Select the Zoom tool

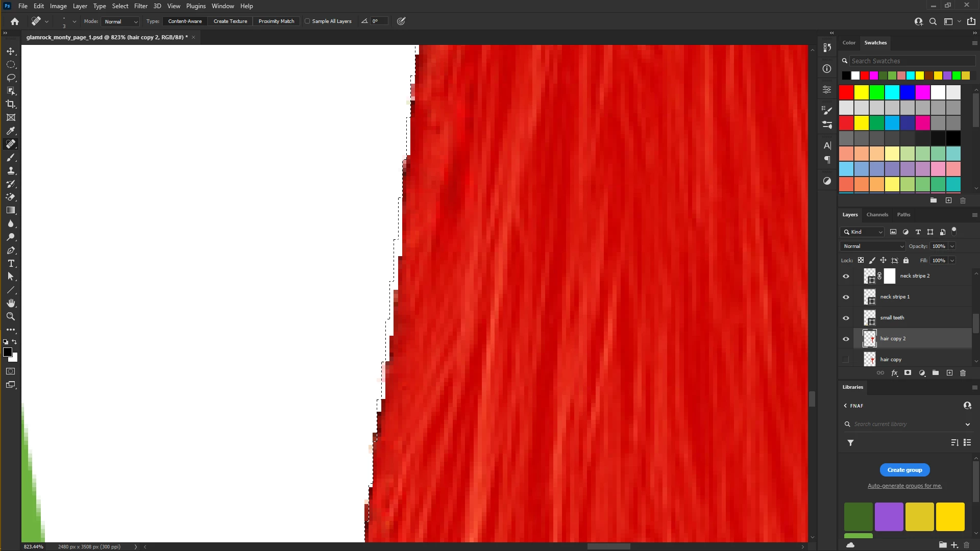11,316
